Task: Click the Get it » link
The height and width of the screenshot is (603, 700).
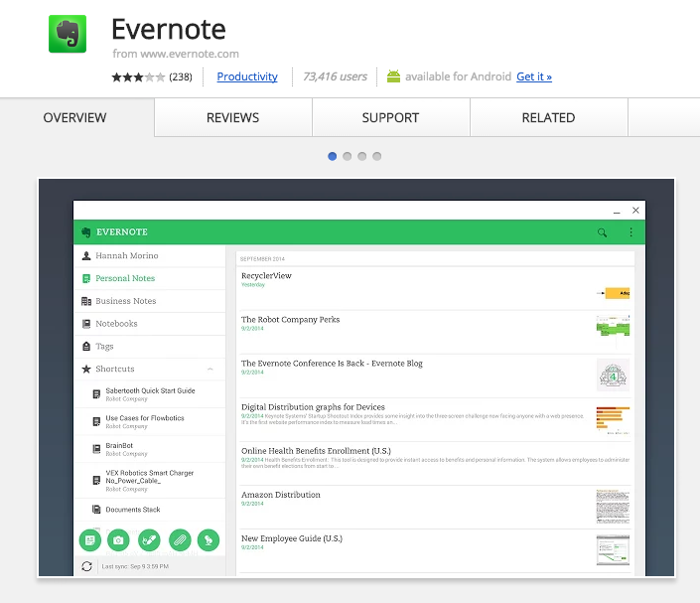Action: point(534,76)
